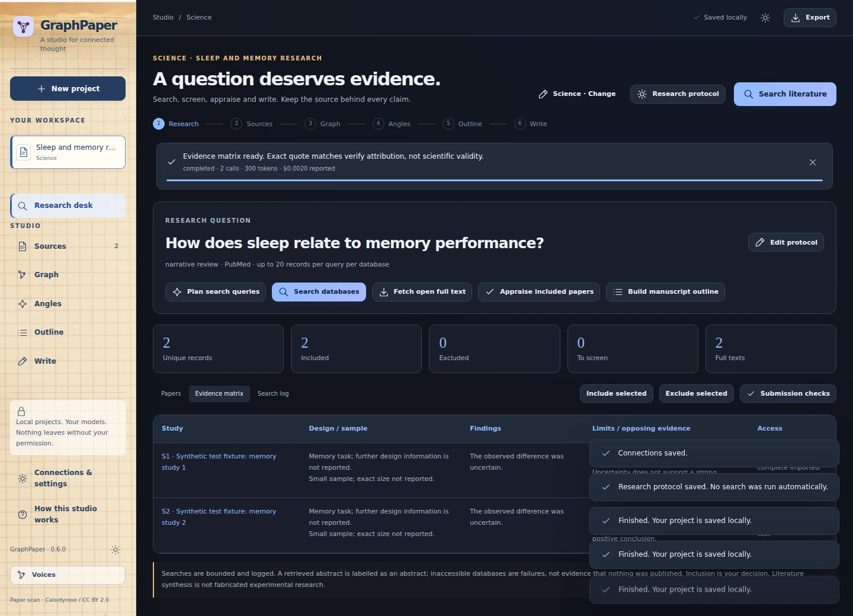This screenshot has width=853, height=616.
Task: Change the Science project type
Action: (577, 94)
